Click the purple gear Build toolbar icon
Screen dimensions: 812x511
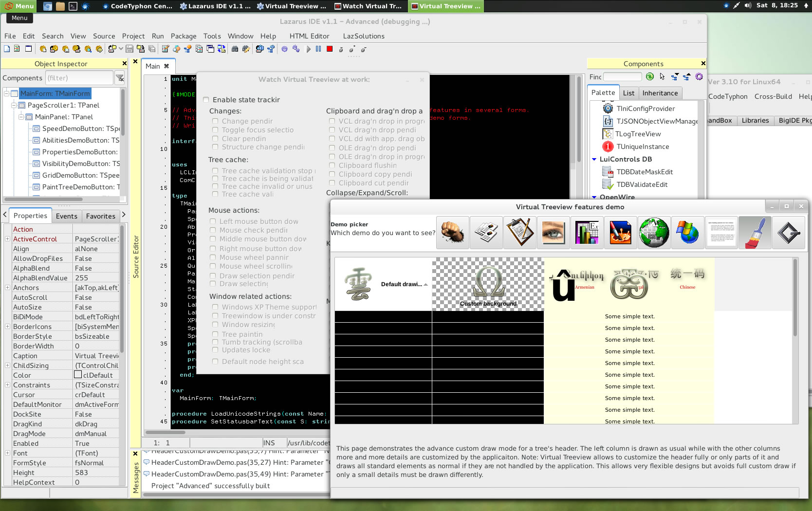tap(284, 49)
